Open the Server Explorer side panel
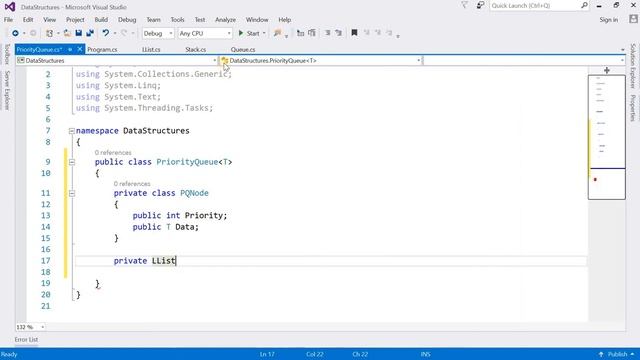 coord(7,90)
